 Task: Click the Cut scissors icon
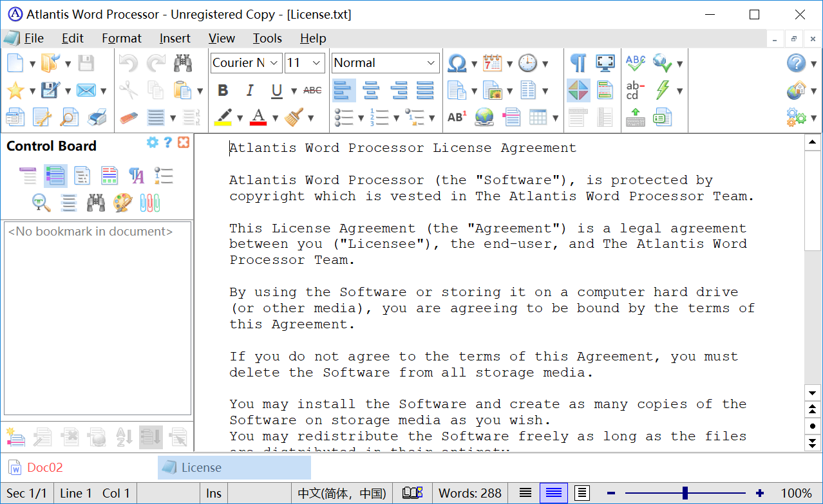click(129, 90)
